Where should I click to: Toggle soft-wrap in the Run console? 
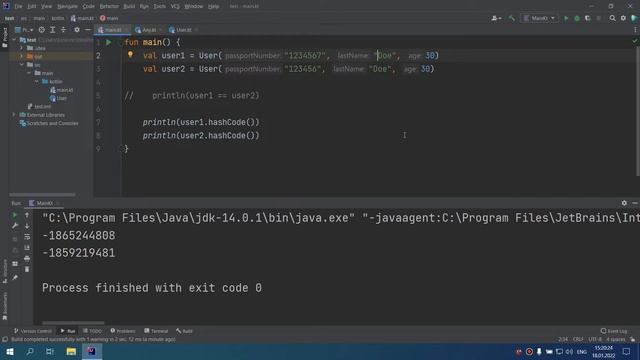click(27, 237)
